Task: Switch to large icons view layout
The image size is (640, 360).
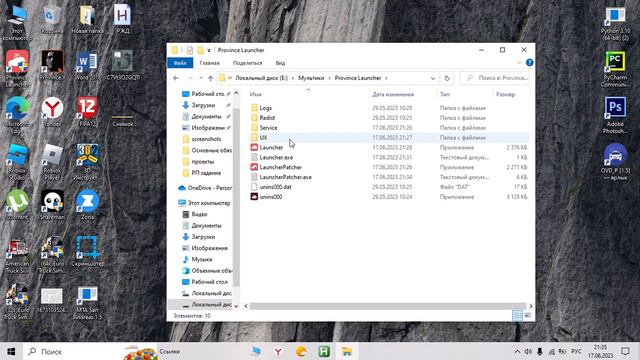Action: click(527, 316)
